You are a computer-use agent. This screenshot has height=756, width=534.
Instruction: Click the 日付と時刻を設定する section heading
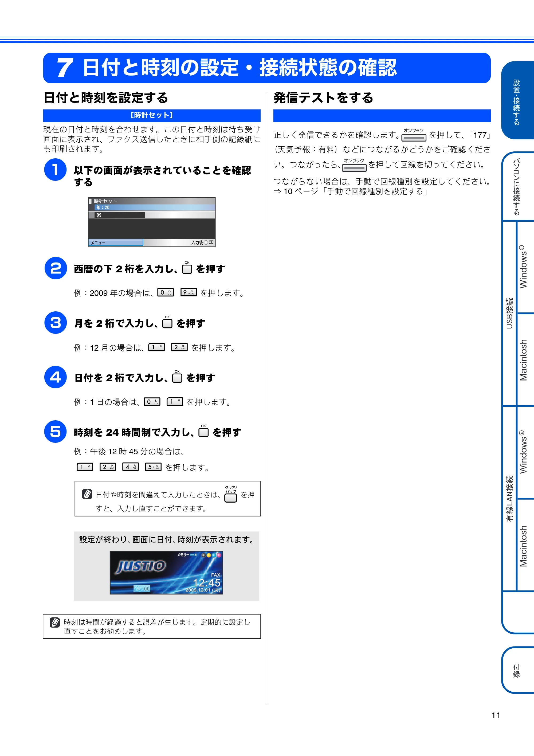pyautogui.click(x=106, y=98)
